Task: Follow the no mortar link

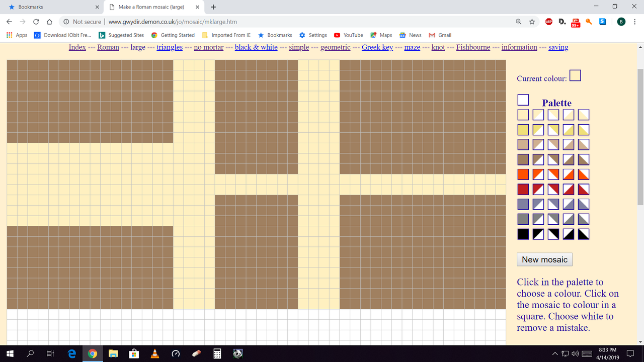Action: pyautogui.click(x=209, y=47)
